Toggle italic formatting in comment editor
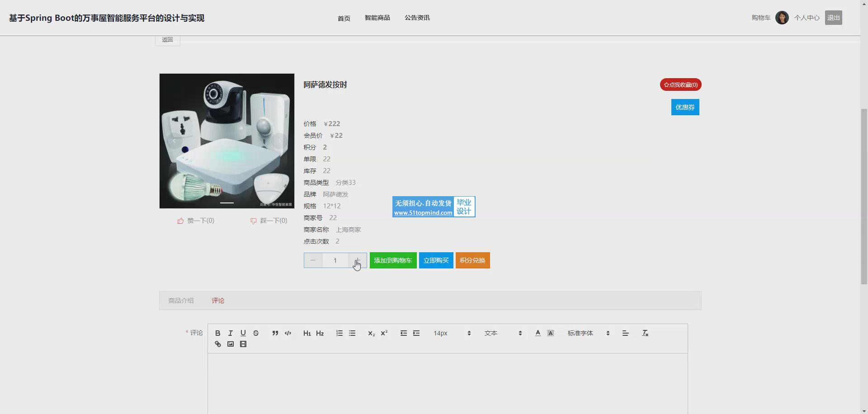 click(231, 333)
